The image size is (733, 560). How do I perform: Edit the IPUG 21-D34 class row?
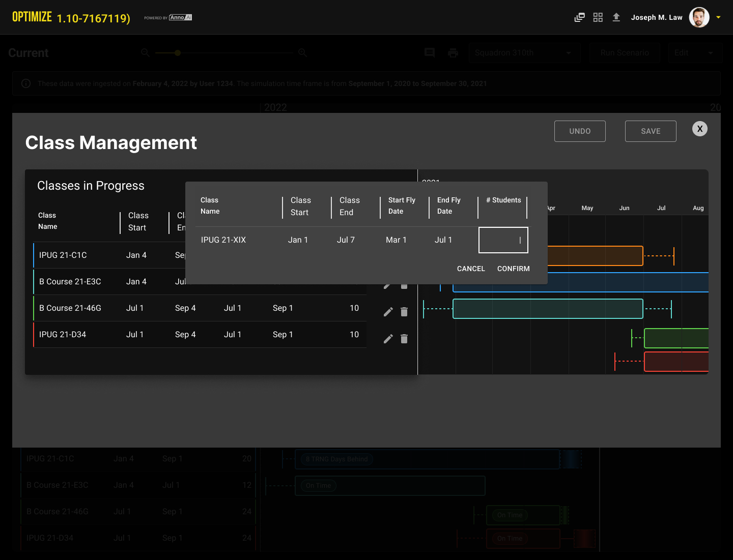pos(388,339)
